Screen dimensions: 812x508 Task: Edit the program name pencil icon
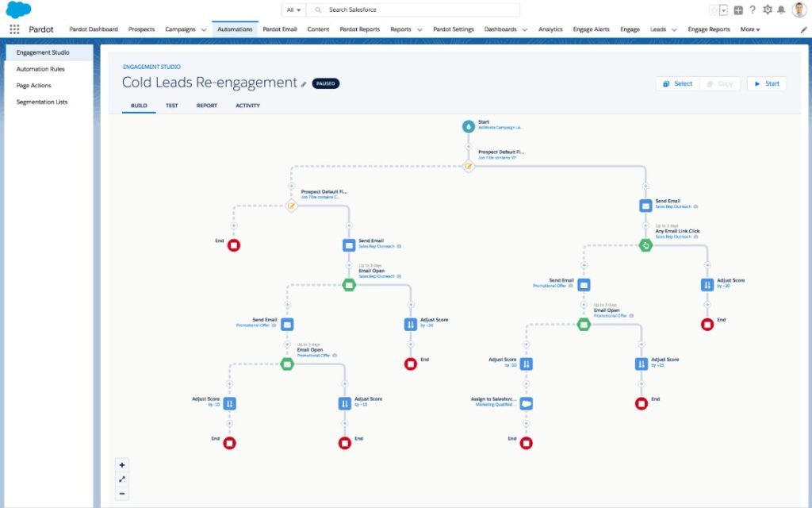pos(304,84)
